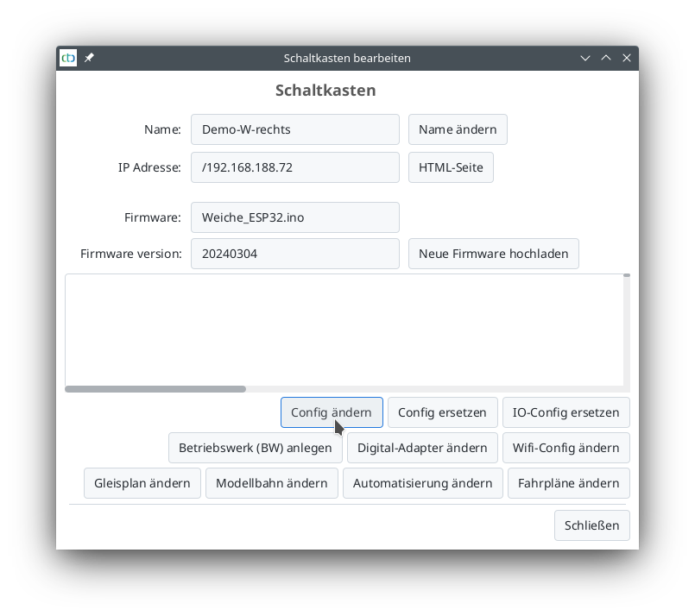This screenshot has height=616, width=695.
Task: Open Digital-Adapter ändern
Action: coord(422,448)
